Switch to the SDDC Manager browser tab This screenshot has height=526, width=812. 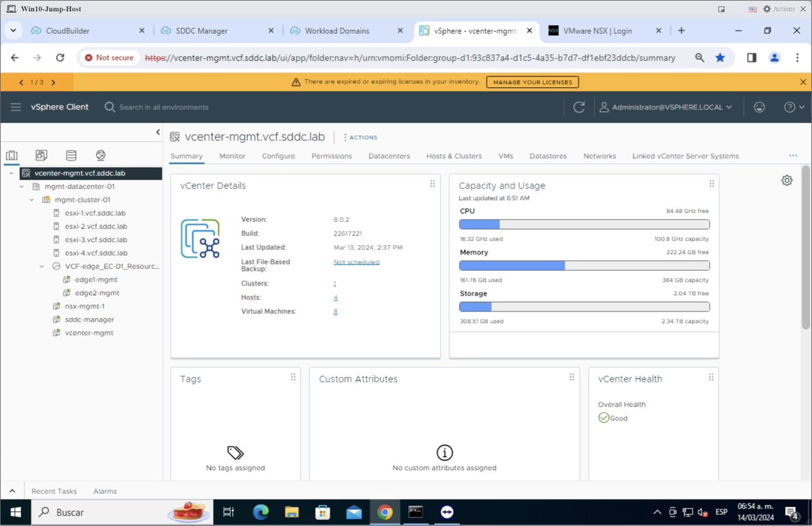click(217, 30)
